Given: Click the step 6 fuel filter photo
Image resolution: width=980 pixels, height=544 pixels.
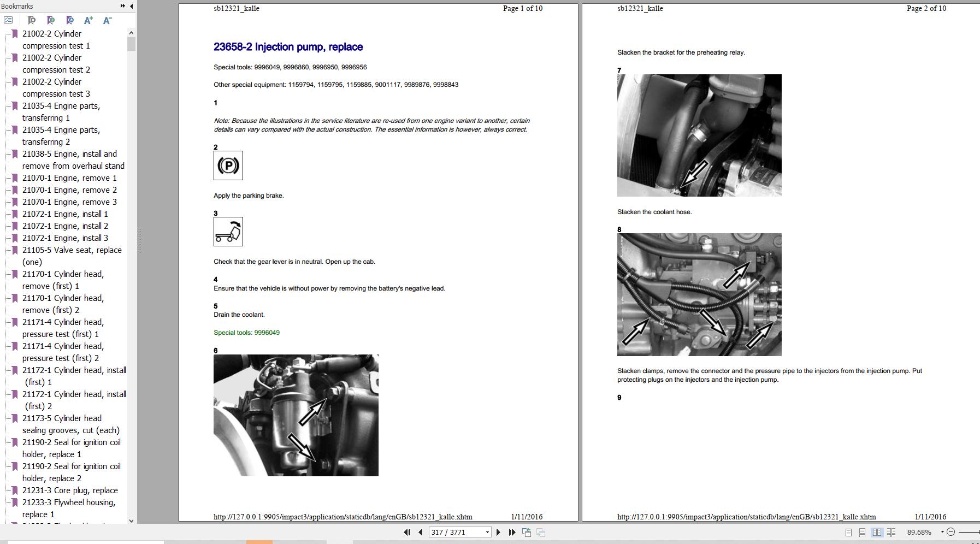Looking at the screenshot, I should 296,415.
